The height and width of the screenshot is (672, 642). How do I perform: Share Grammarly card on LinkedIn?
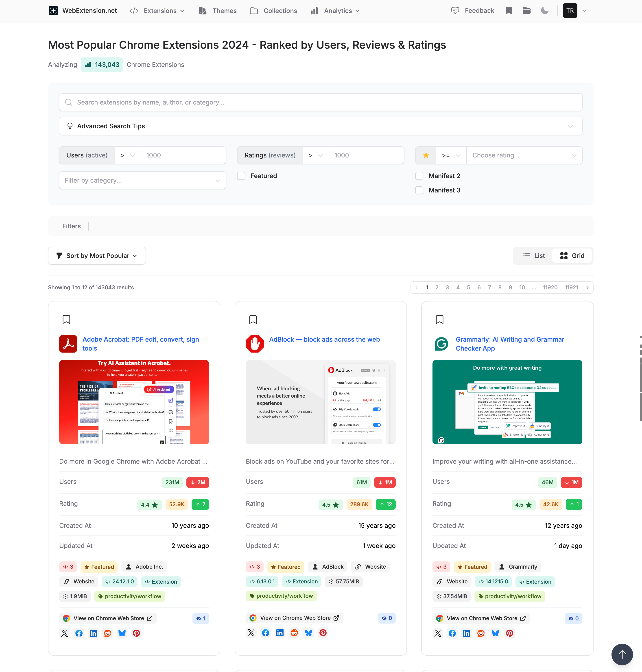point(467,633)
